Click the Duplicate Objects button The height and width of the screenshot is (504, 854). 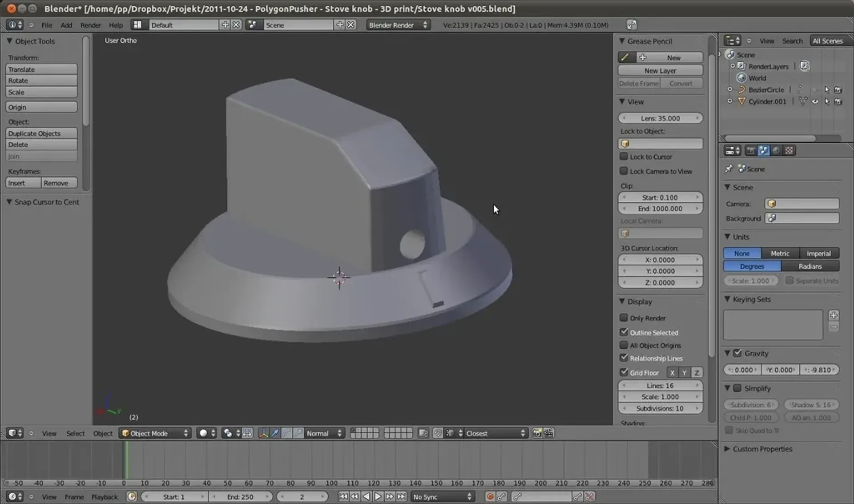[x=41, y=133]
